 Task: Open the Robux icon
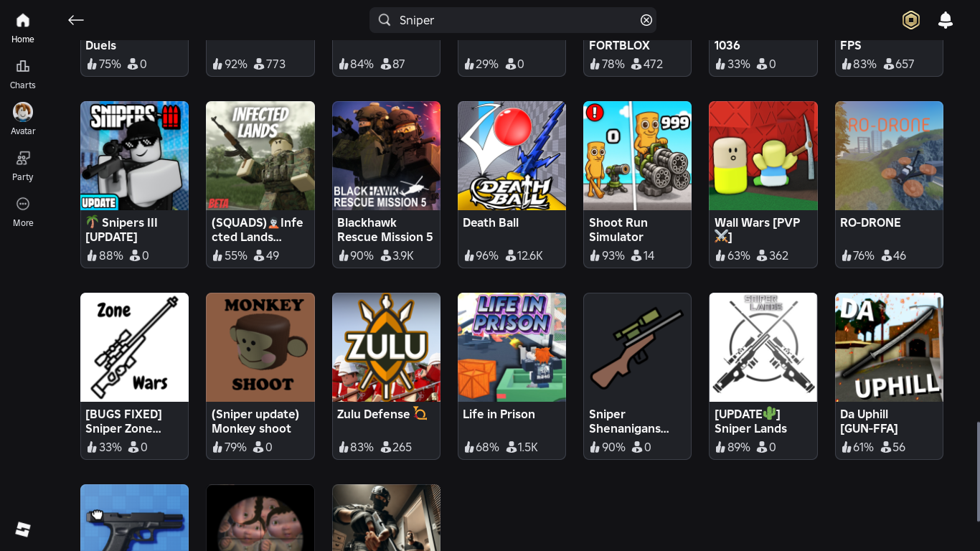[x=911, y=20]
